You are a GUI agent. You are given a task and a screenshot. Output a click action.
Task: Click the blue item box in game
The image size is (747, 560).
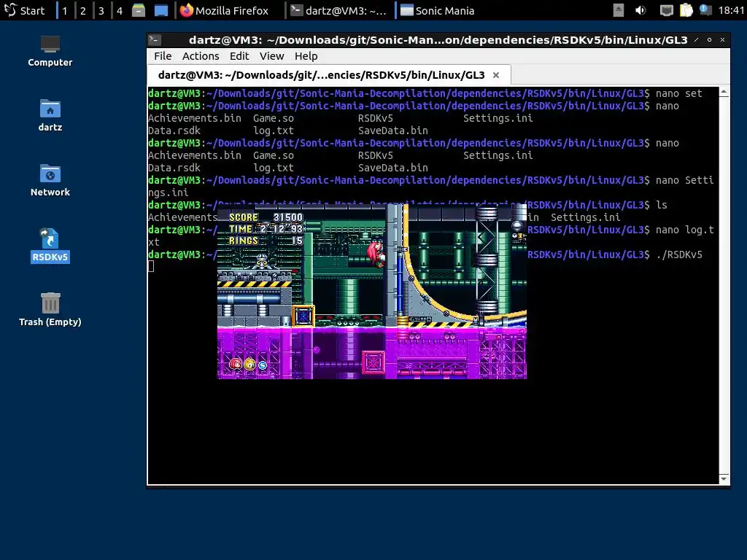point(303,316)
